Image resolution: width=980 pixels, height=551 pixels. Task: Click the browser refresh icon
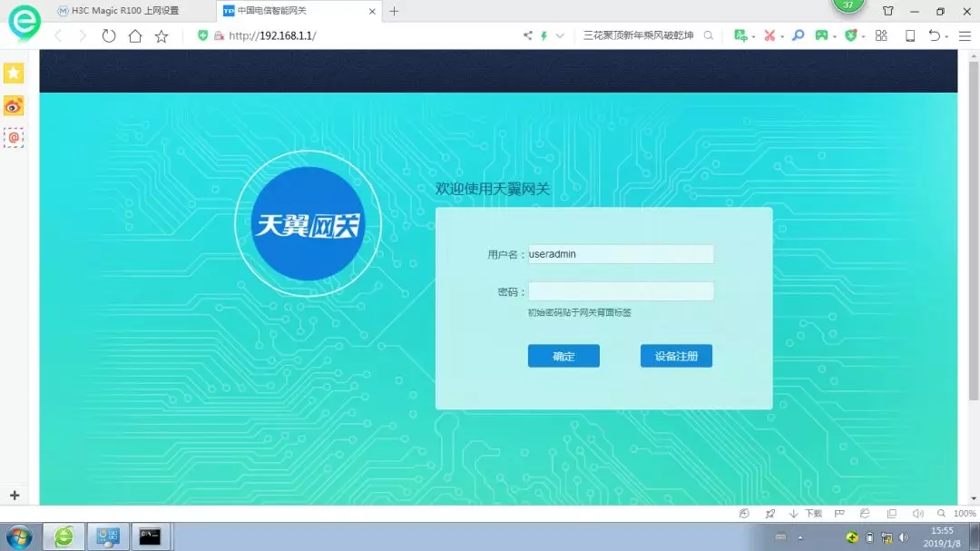point(109,35)
